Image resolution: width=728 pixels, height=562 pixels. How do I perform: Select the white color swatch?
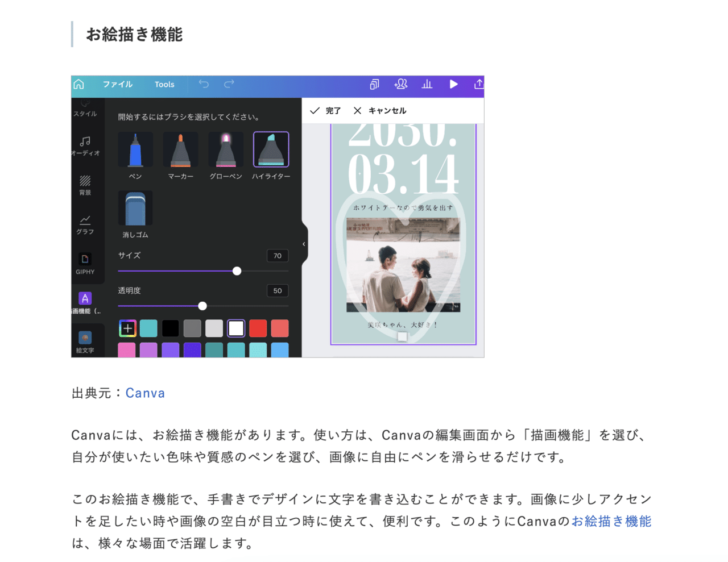[236, 328]
